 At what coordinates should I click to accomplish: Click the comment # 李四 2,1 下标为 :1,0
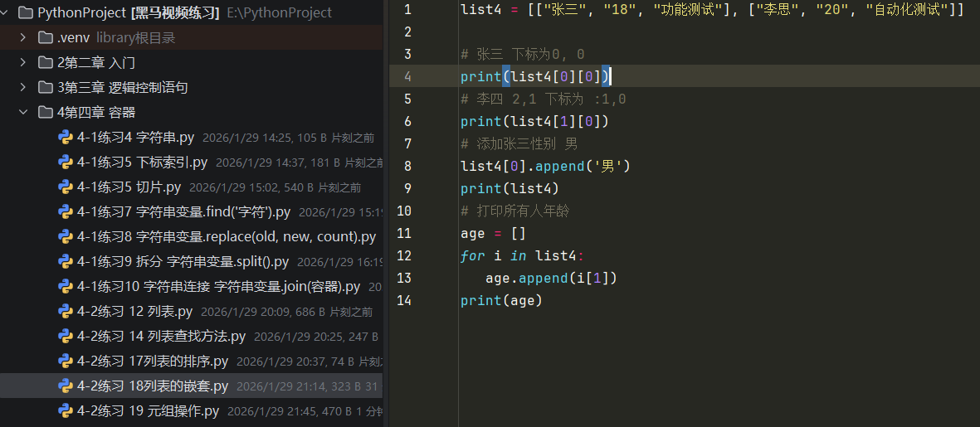[544, 99]
